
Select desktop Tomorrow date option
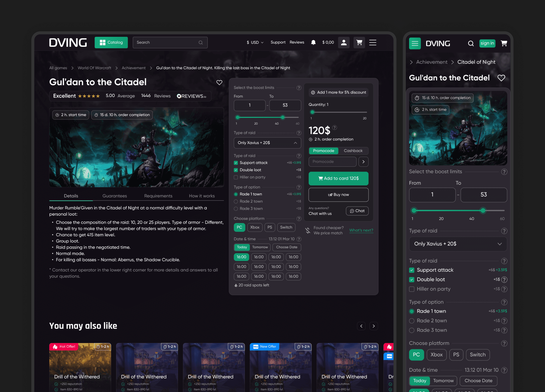(260, 247)
